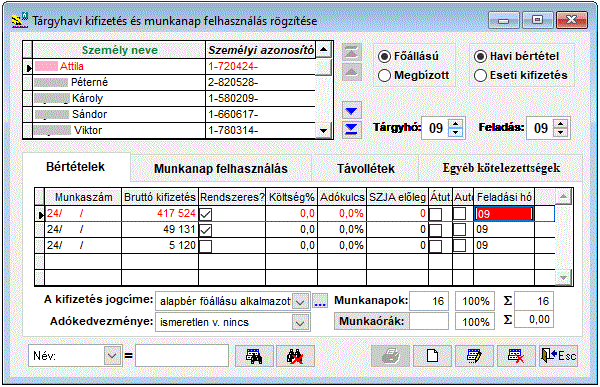Screen dimensions: 600x387
Task: Click SZJA előleg column header
Action: point(397,197)
